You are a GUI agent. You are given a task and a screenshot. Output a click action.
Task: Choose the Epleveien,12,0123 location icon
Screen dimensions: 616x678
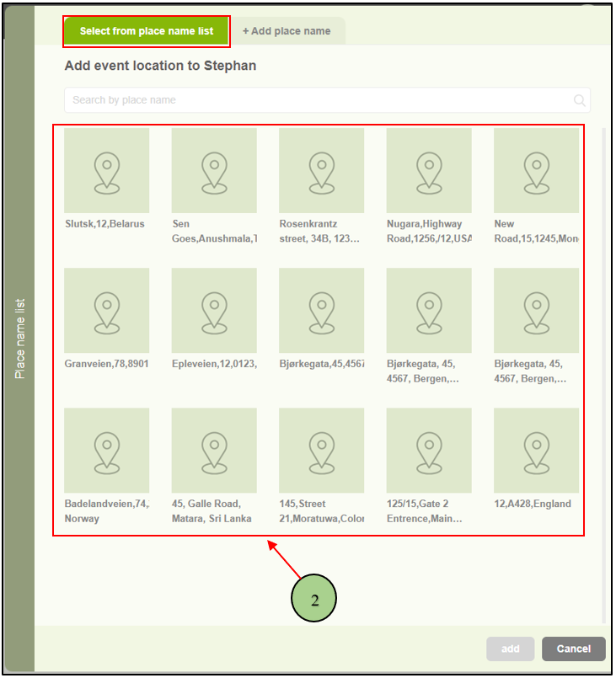pos(214,310)
